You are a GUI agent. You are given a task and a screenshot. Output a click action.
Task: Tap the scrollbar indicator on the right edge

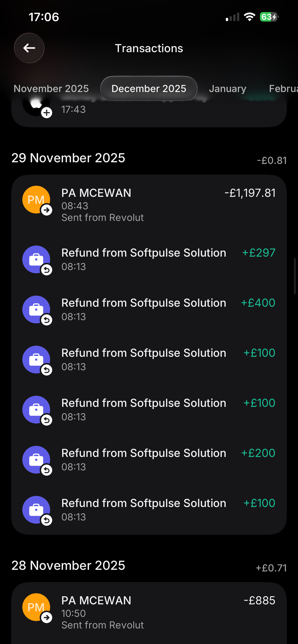click(x=295, y=276)
